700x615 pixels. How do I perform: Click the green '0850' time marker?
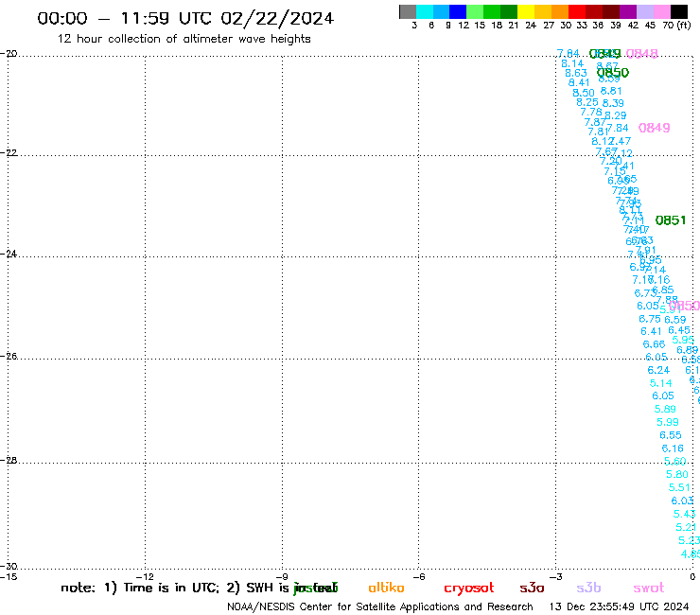[613, 72]
